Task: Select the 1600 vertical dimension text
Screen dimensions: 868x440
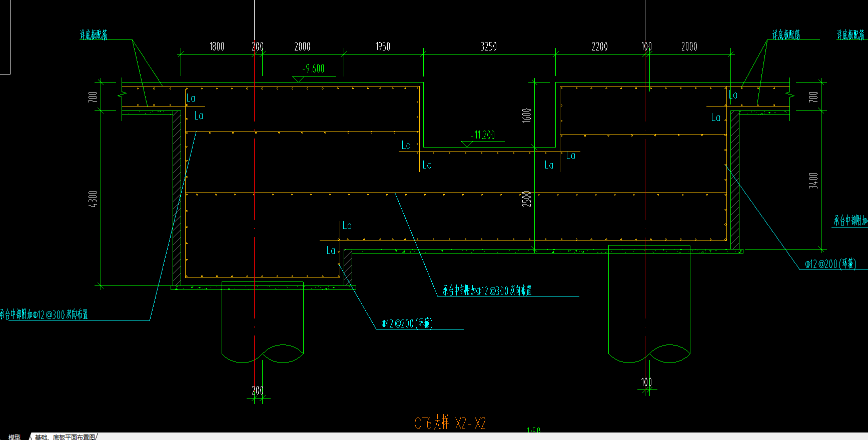Action: (x=527, y=115)
